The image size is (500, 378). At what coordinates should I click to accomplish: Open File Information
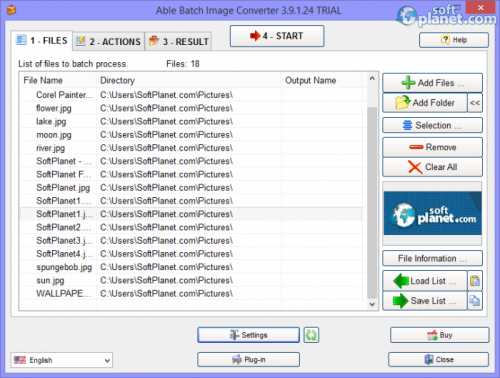click(x=432, y=258)
